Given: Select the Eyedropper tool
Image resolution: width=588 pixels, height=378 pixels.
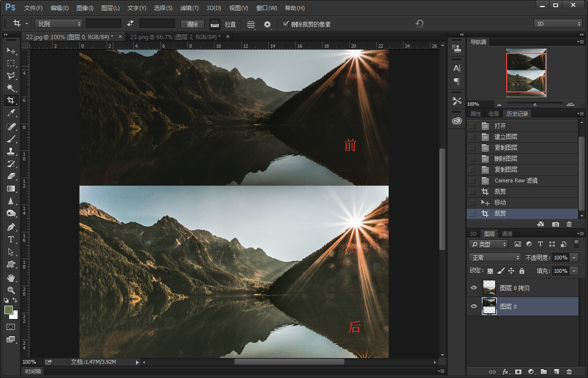Looking at the screenshot, I should 10,113.
